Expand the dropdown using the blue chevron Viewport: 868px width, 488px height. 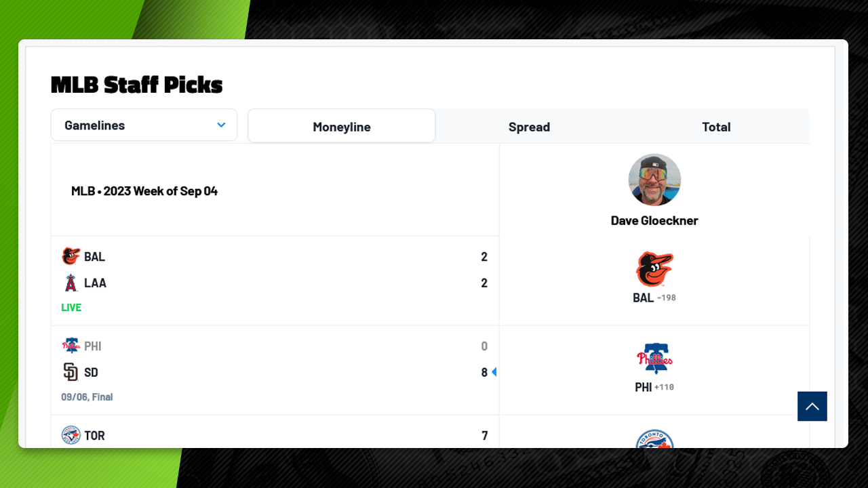[221, 125]
